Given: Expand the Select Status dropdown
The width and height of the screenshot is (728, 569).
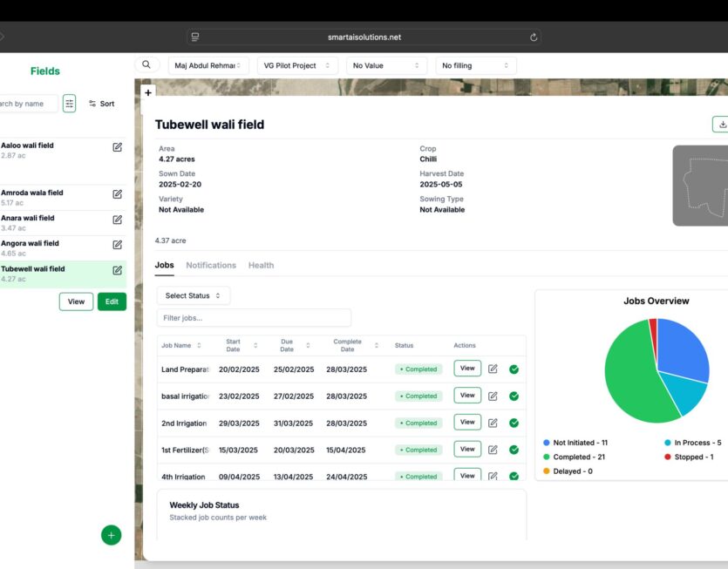Looking at the screenshot, I should click(x=194, y=295).
